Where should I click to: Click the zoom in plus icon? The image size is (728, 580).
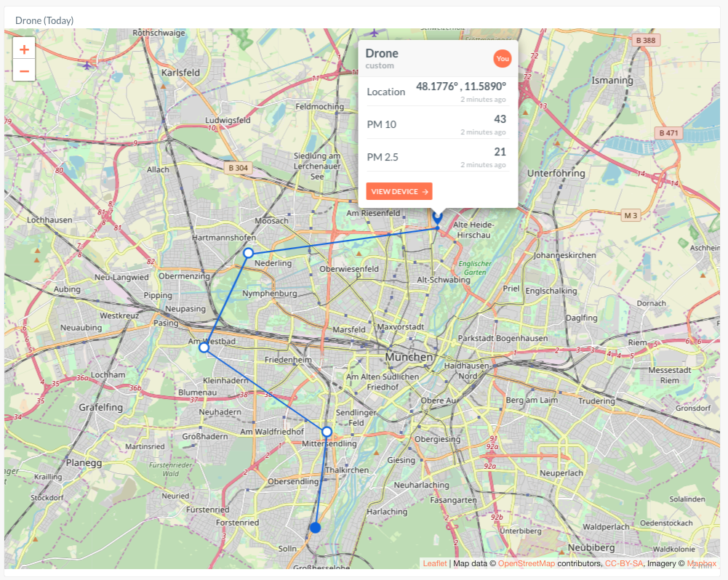[24, 48]
